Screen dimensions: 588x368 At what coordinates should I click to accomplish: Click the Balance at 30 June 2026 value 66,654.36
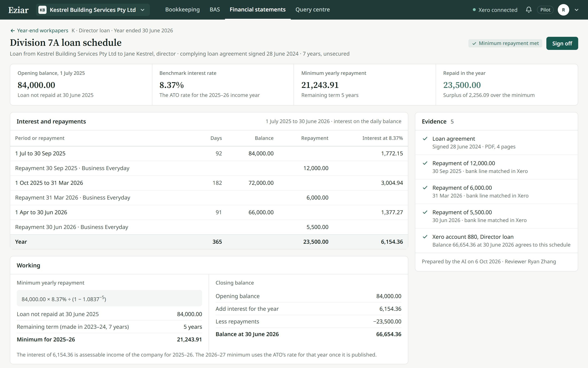[x=389, y=334]
